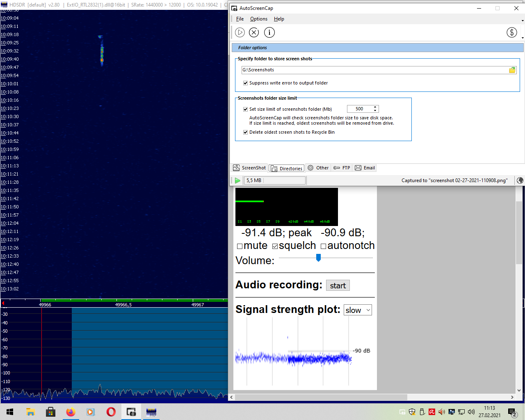Open the FTP tab
Viewport: 525px width, 420px height.
point(342,168)
